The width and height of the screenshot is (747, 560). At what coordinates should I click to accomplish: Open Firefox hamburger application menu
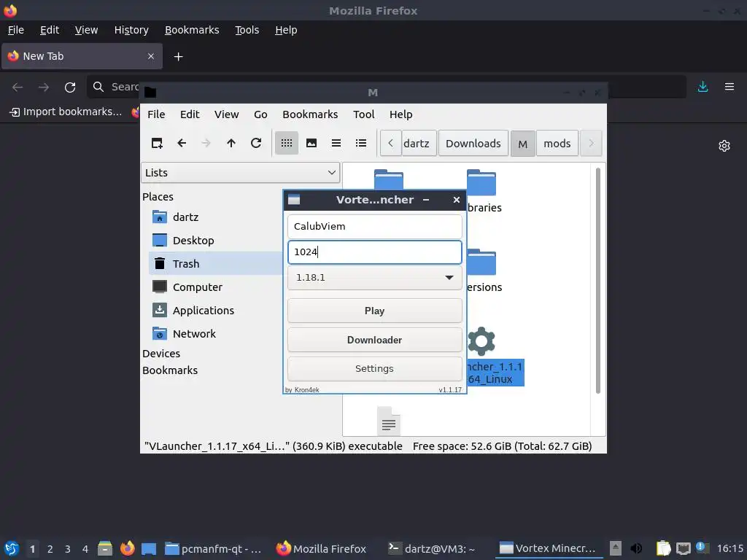click(729, 87)
